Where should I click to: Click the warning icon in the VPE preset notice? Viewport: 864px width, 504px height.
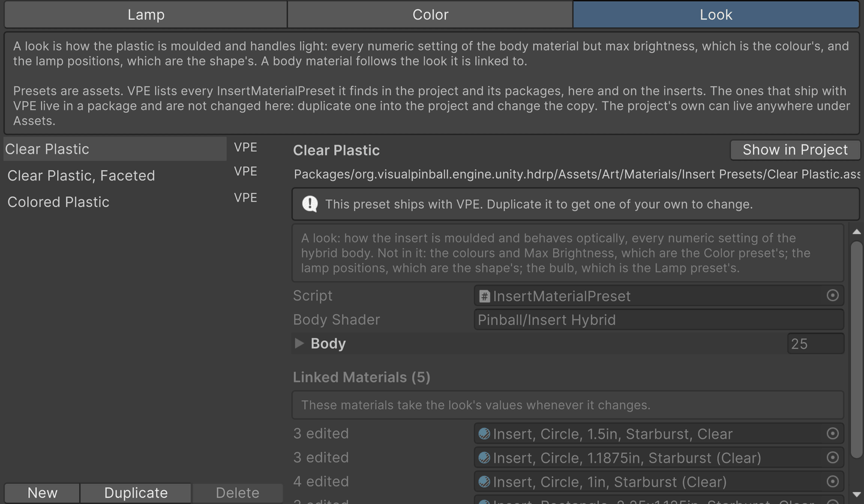[310, 204]
